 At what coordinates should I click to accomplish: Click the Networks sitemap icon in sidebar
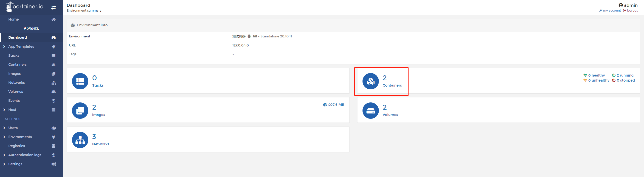(54, 83)
